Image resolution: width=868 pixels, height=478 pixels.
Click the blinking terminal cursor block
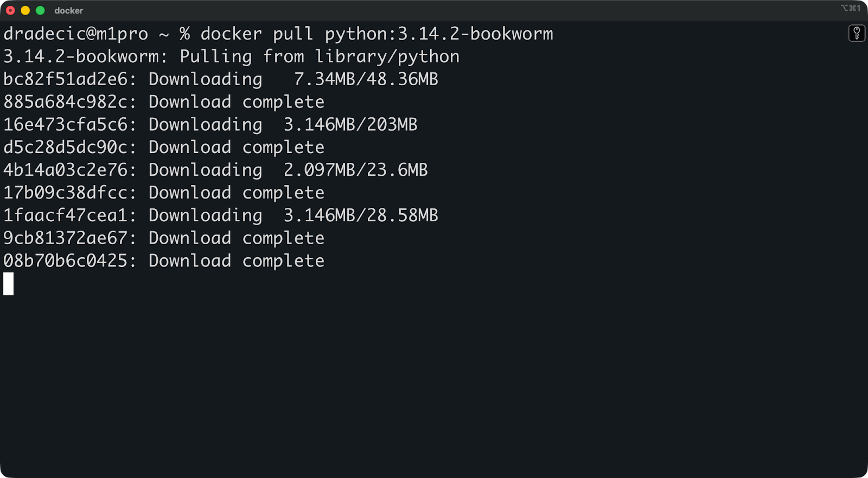click(8, 284)
